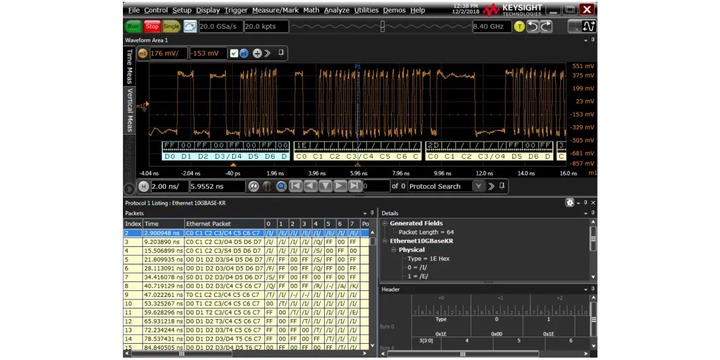Screen dimensions: 720x360
Task: Click the plus add-channel icon
Action: pos(257,54)
